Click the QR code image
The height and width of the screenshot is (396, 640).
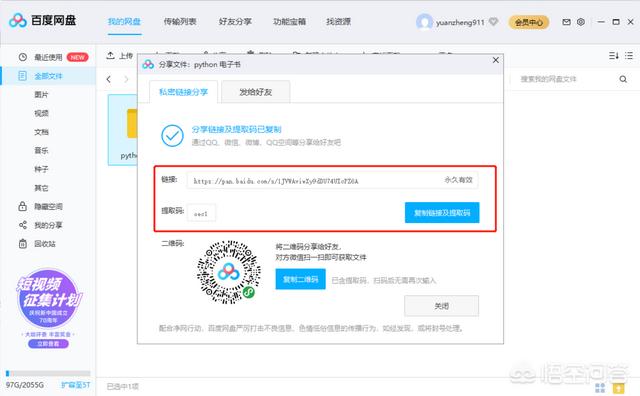tap(229, 272)
